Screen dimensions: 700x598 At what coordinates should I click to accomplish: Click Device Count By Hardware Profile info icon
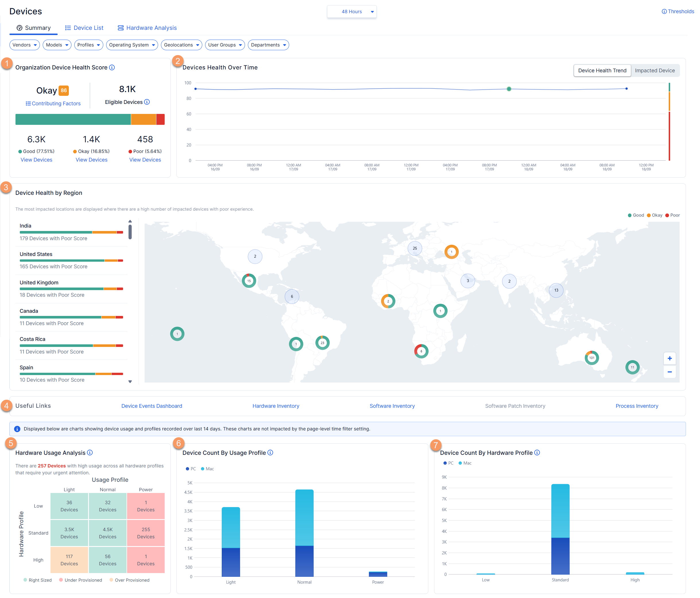pyautogui.click(x=537, y=453)
